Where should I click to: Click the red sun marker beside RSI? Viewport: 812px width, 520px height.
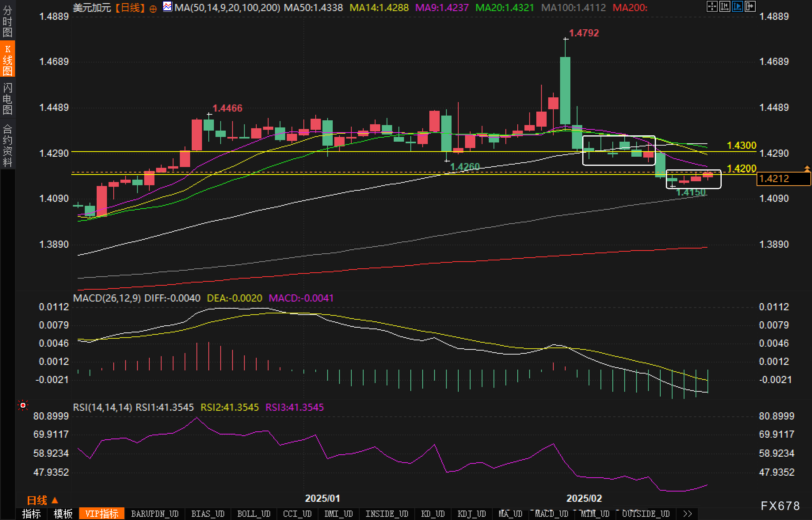[x=23, y=405]
